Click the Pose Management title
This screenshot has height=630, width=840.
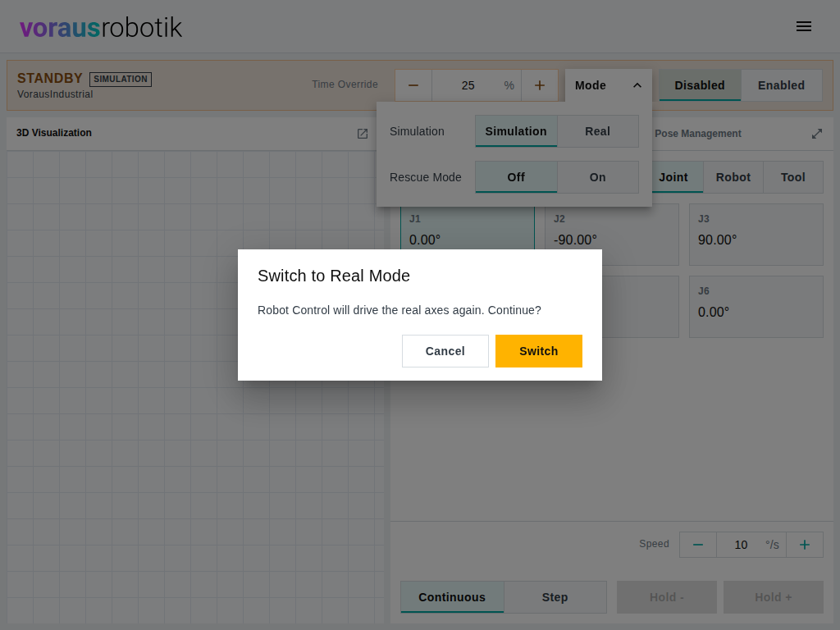[698, 134]
